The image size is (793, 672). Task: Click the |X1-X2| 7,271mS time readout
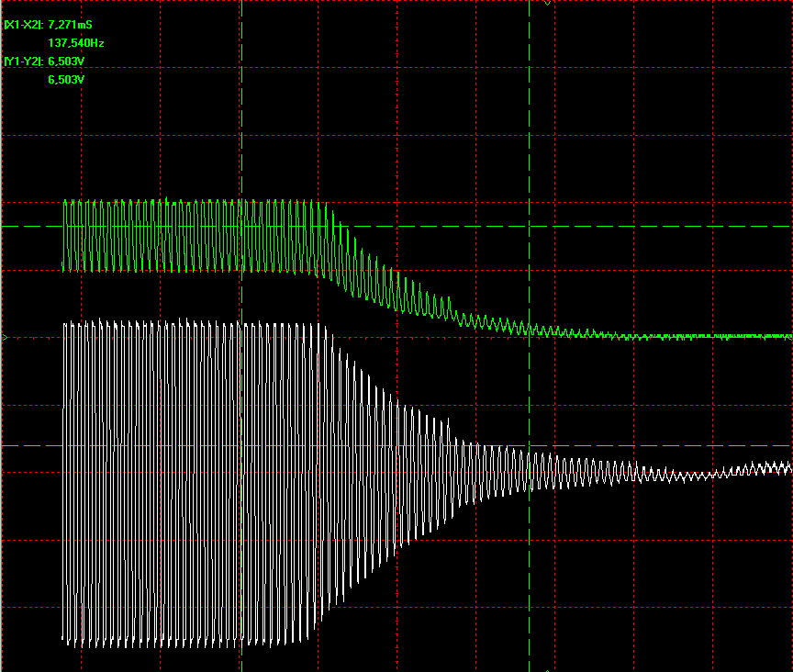coord(48,25)
